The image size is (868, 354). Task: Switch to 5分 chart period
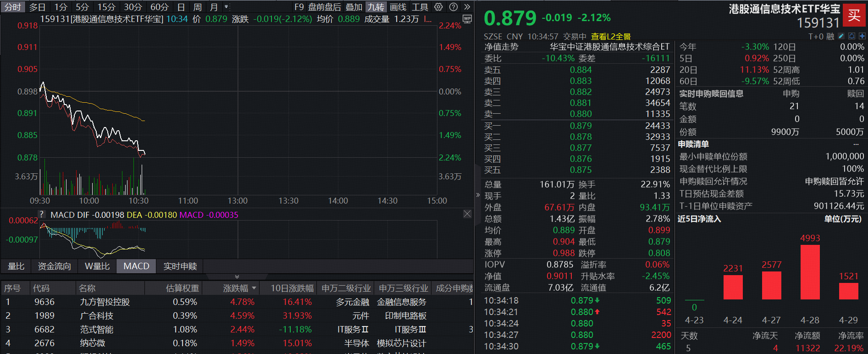(x=83, y=7)
